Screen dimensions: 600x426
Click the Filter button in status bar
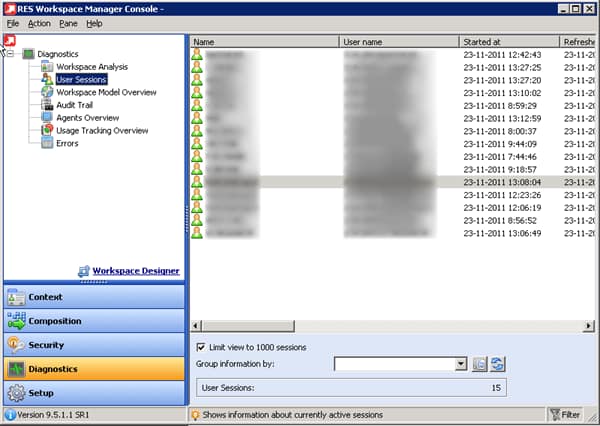click(x=565, y=415)
